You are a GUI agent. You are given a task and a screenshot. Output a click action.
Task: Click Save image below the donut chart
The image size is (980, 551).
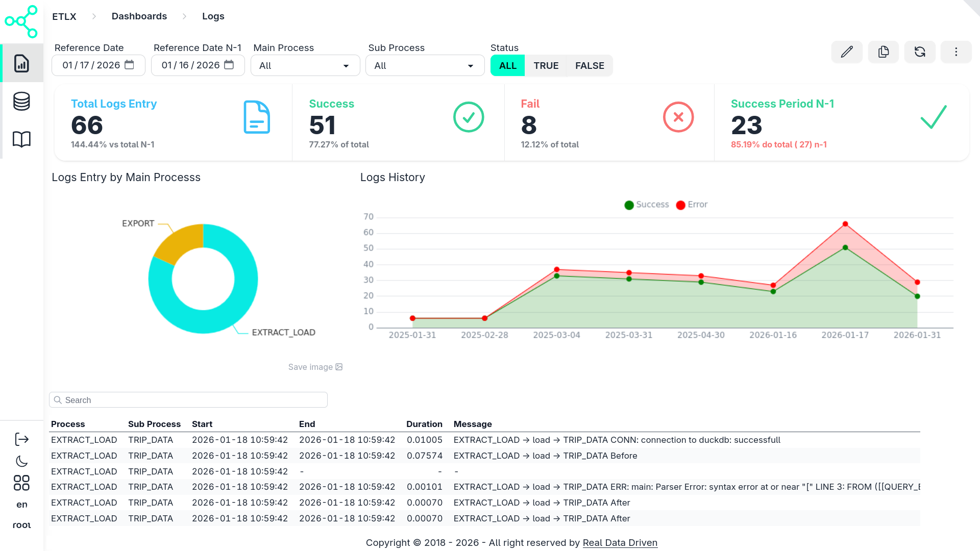(x=314, y=367)
